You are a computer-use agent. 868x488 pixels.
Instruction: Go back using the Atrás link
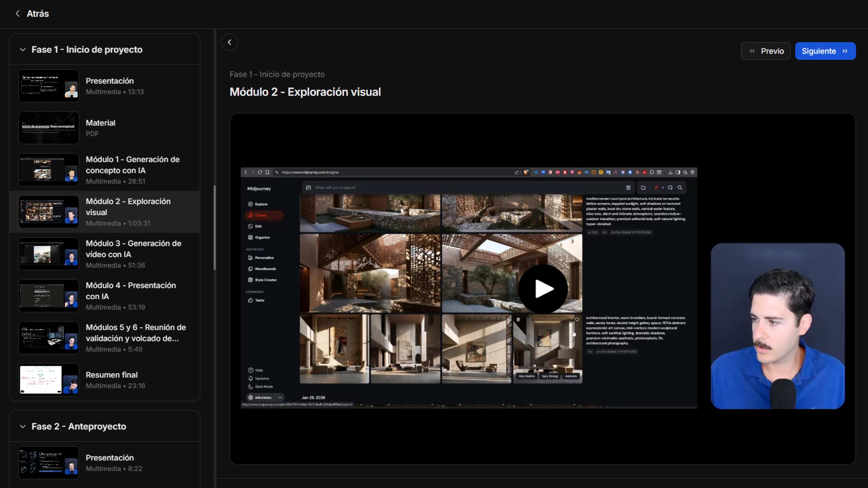[32, 14]
